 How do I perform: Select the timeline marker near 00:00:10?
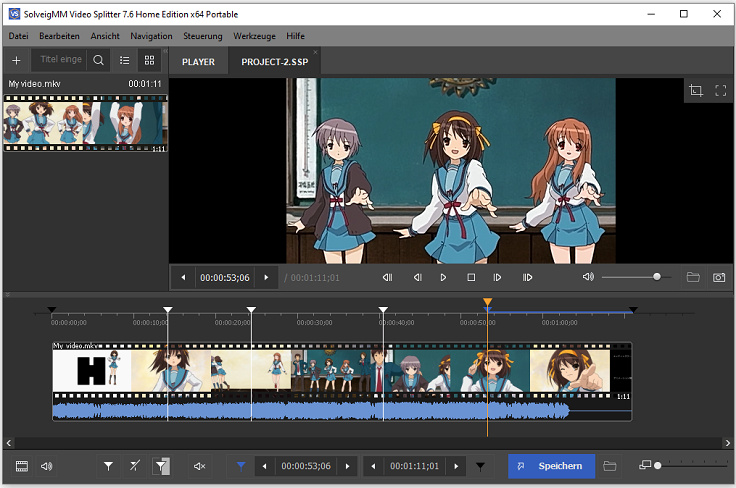click(168, 309)
